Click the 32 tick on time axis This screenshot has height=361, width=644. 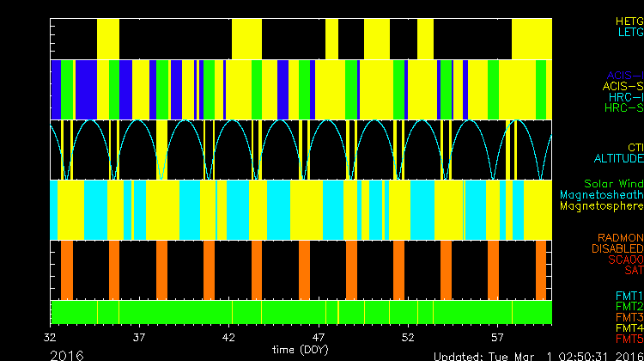[x=52, y=339]
